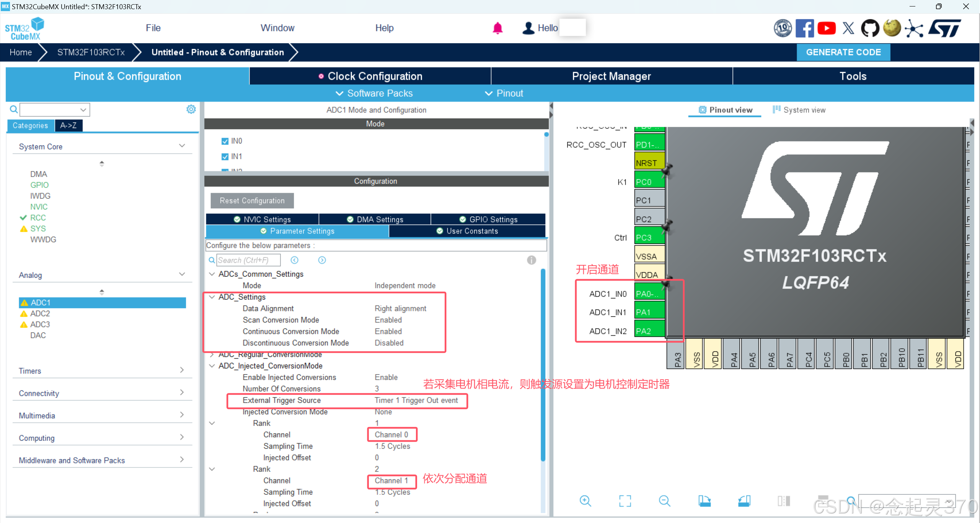This screenshot has width=980, height=523.
Task: Click the categories settings gear icon
Action: tap(191, 109)
